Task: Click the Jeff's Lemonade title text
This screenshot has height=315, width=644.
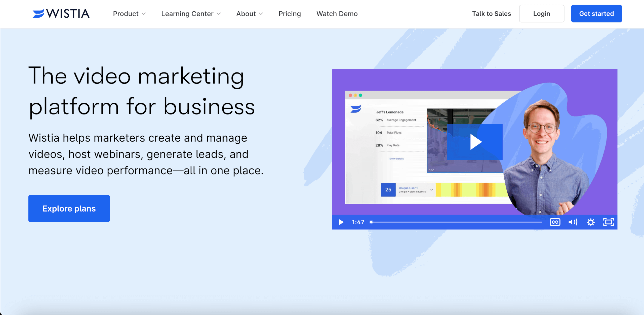Action: (x=390, y=112)
